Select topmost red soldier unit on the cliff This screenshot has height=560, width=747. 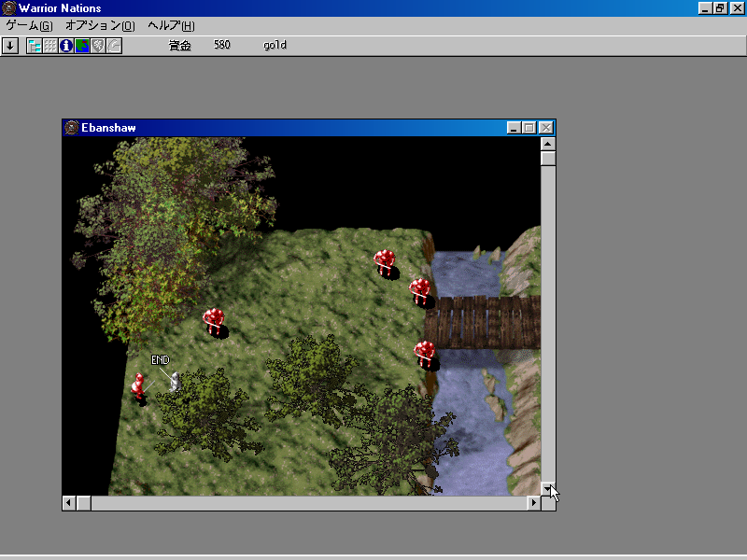(386, 263)
